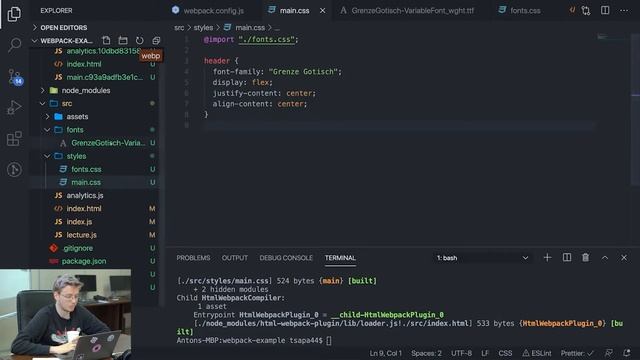Viewport: 640px width, 360px height.
Task: Open editor More Actions ellipsis menu
Action: 624,11
